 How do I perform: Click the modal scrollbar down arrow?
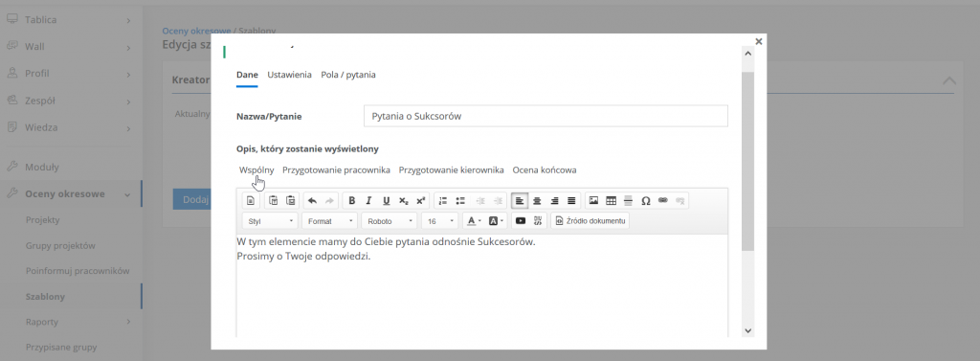[x=747, y=331]
